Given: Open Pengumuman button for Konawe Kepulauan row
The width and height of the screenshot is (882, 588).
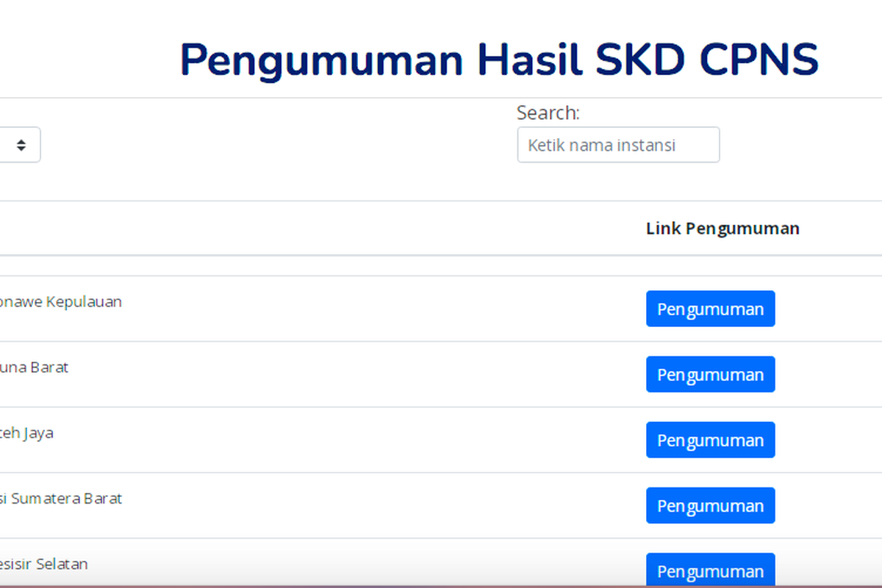Looking at the screenshot, I should pos(710,309).
